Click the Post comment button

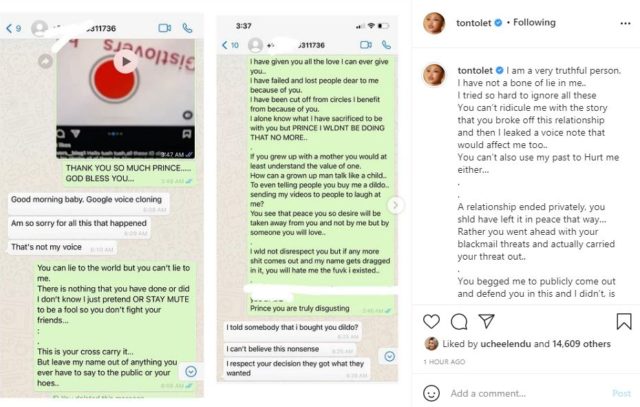tap(621, 394)
